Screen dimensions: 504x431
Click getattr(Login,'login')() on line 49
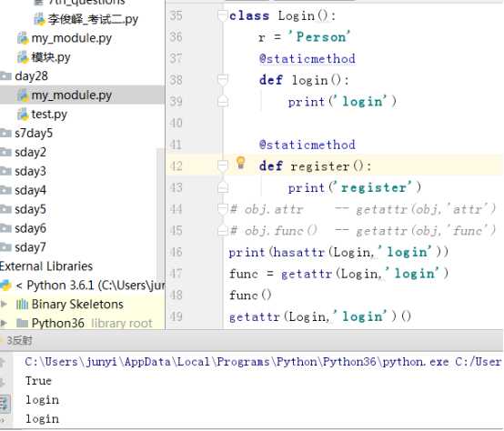(x=320, y=317)
